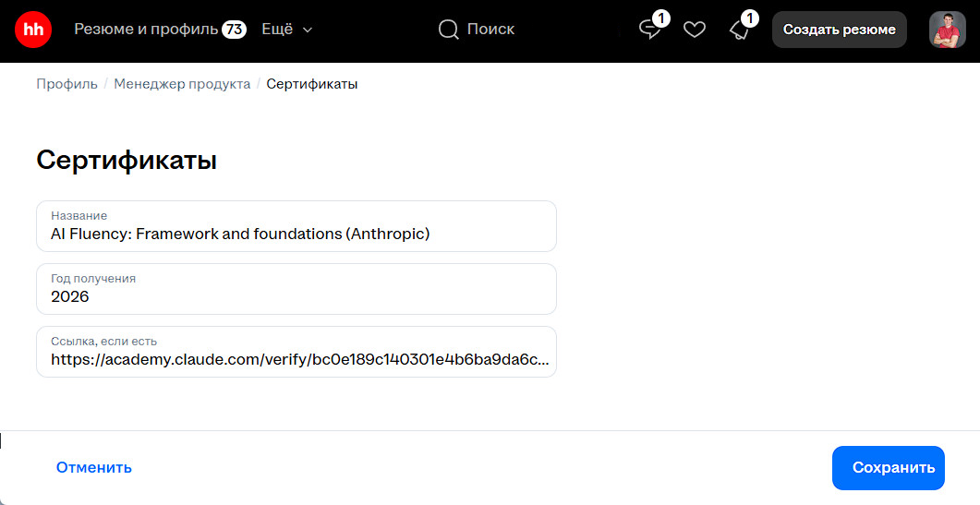Click the 73 badge counter
This screenshot has height=505, width=980.
235,30
